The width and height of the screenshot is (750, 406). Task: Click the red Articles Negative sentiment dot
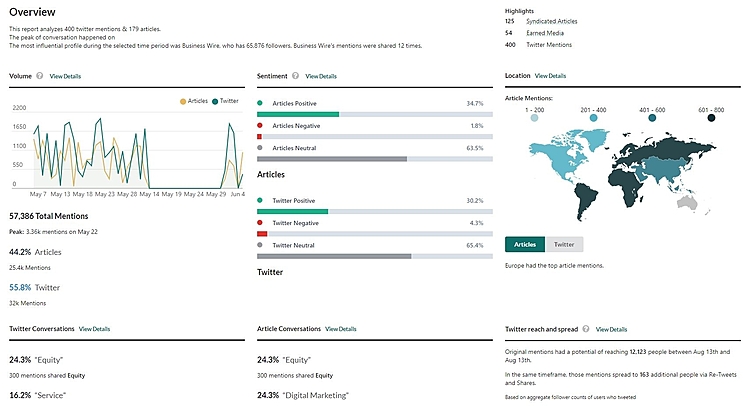[260, 126]
